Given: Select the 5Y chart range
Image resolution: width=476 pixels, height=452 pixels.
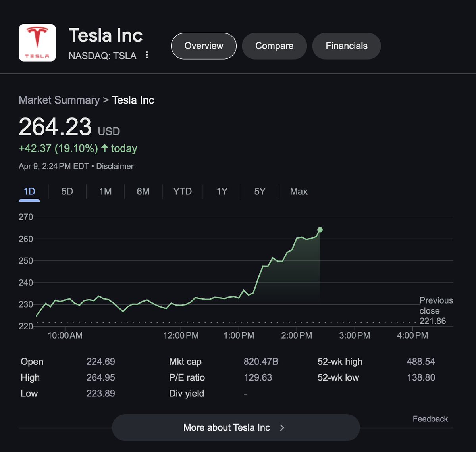Looking at the screenshot, I should 260,191.
